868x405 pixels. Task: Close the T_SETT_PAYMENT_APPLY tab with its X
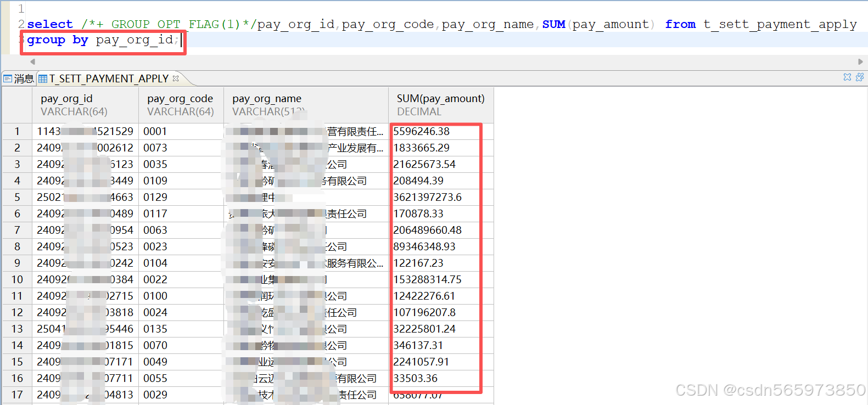click(x=176, y=78)
